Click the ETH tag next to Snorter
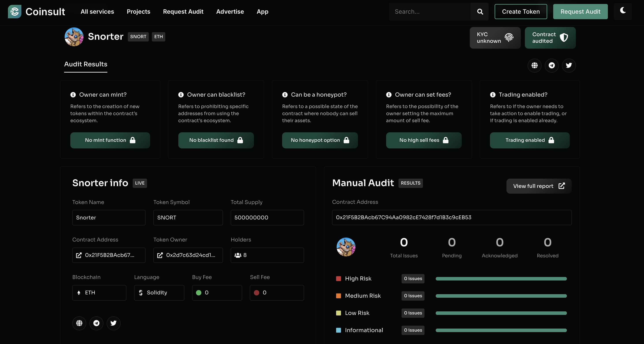The height and width of the screenshot is (344, 644). (x=158, y=37)
